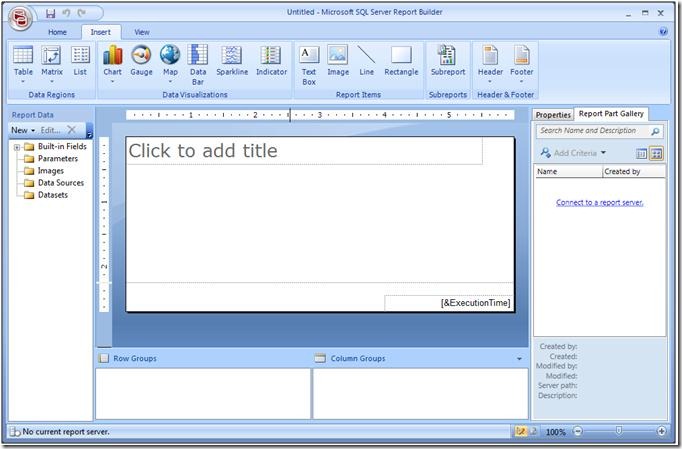Viewport: 682px width, 449px height.
Task: Open the Chart dropdown arrow
Action: coord(112,81)
